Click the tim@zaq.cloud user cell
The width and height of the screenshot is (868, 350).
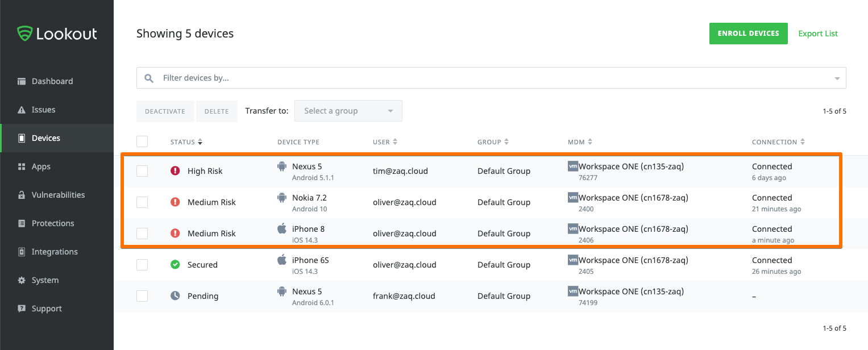coord(400,171)
